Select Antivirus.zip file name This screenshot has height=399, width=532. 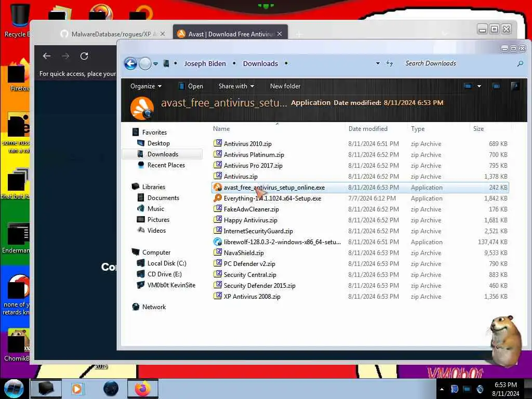tap(241, 177)
